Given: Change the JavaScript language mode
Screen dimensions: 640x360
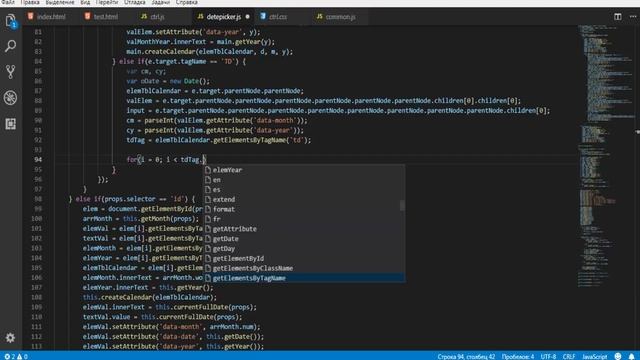Looking at the screenshot, I should [594, 356].
